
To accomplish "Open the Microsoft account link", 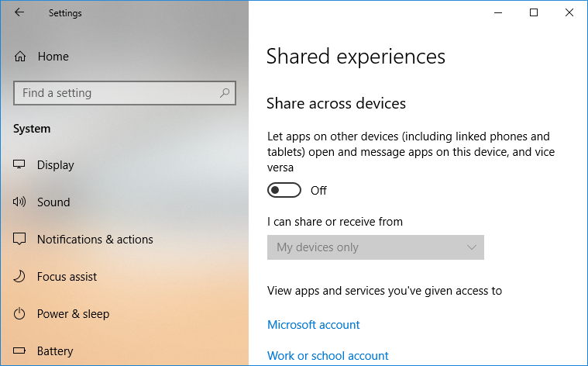I will 314,325.
